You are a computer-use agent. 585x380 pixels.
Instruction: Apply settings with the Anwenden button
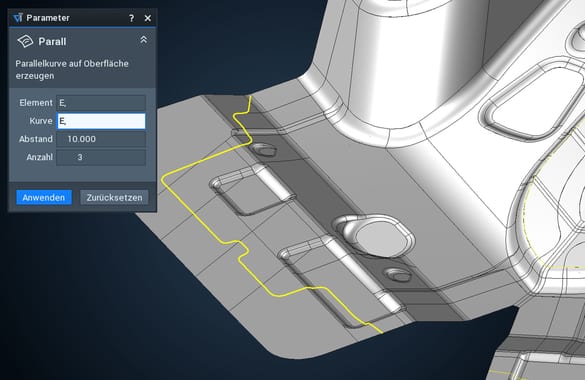[x=44, y=197]
